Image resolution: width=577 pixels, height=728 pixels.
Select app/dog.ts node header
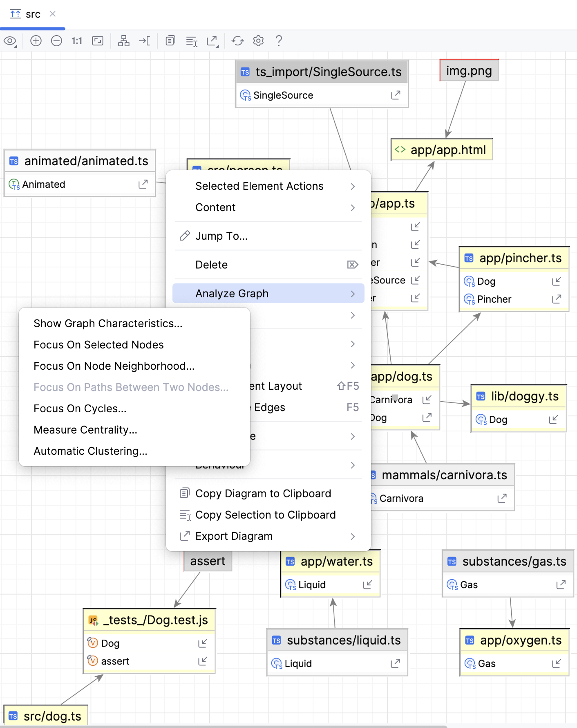[x=405, y=377]
